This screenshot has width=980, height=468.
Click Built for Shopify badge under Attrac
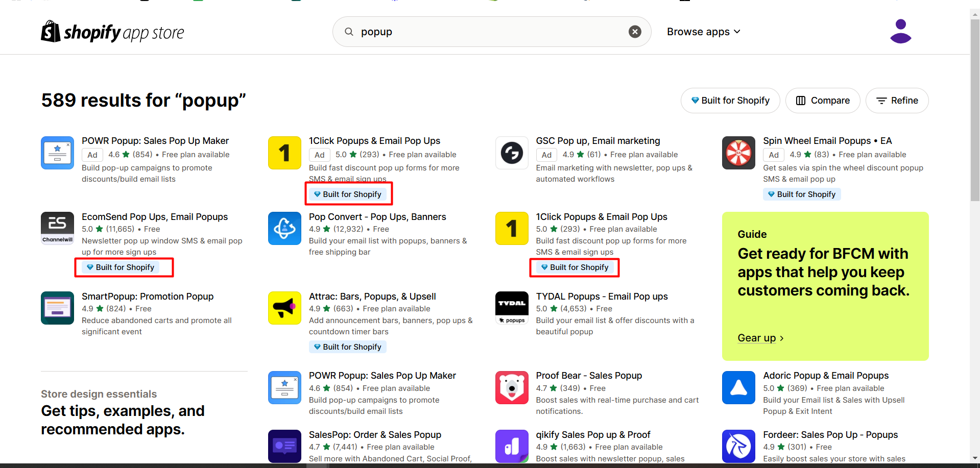point(347,347)
